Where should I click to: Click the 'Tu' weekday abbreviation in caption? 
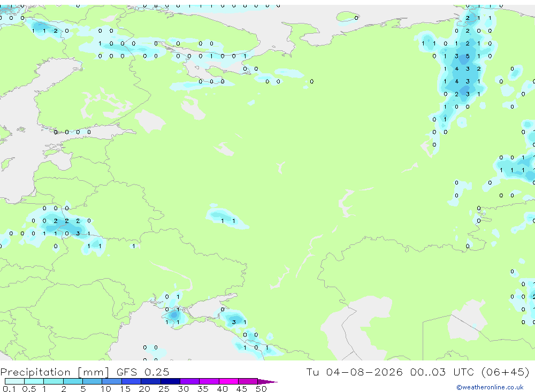[312, 372]
